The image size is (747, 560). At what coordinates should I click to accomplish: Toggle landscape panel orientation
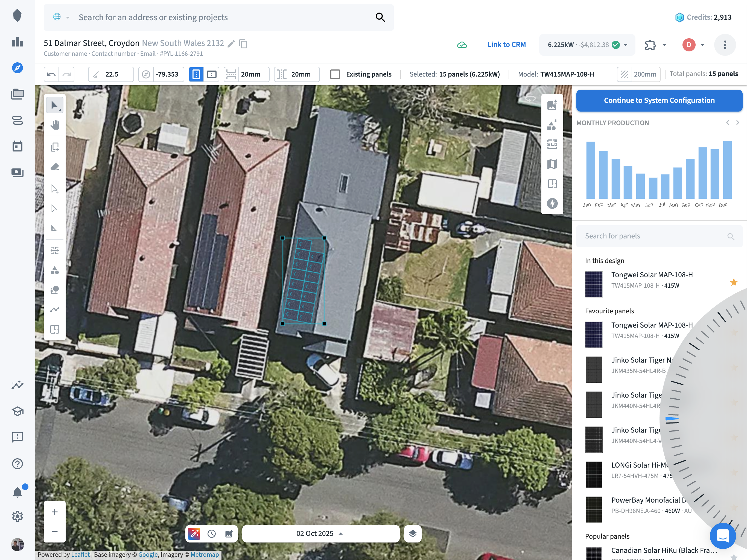212,74
